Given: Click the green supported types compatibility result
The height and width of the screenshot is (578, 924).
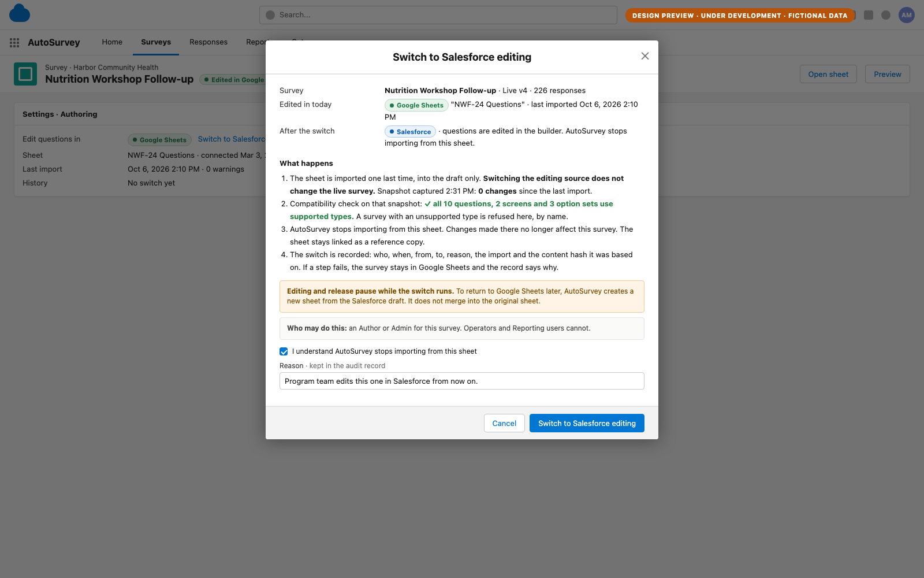Looking at the screenshot, I should point(452,210).
